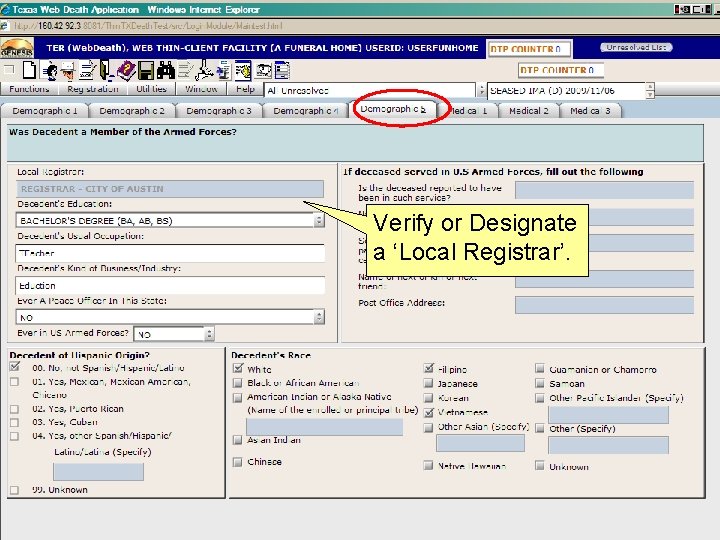Click the small empty square toolbar icon

point(9,70)
